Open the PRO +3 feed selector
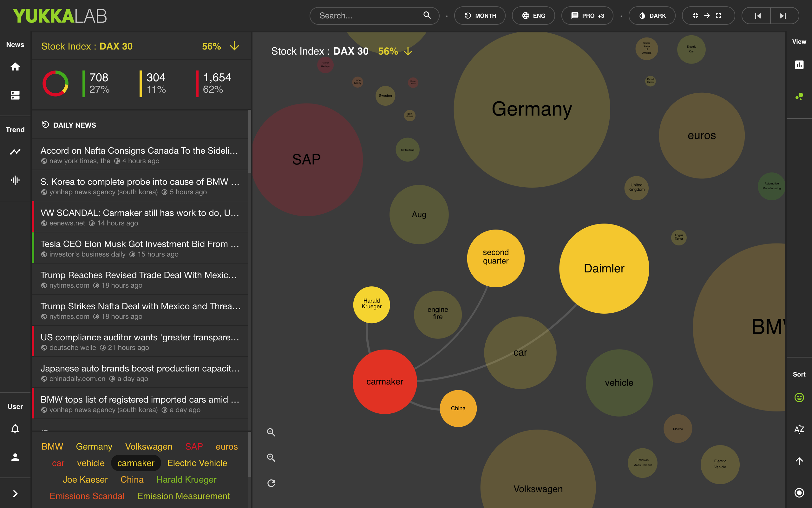Viewport: 812px width, 508px height. click(x=587, y=16)
